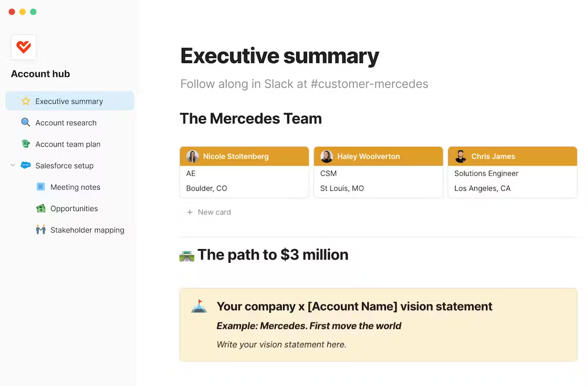Click Nicole Stoltenberg's avatar photo
588x386 pixels.
(x=193, y=157)
